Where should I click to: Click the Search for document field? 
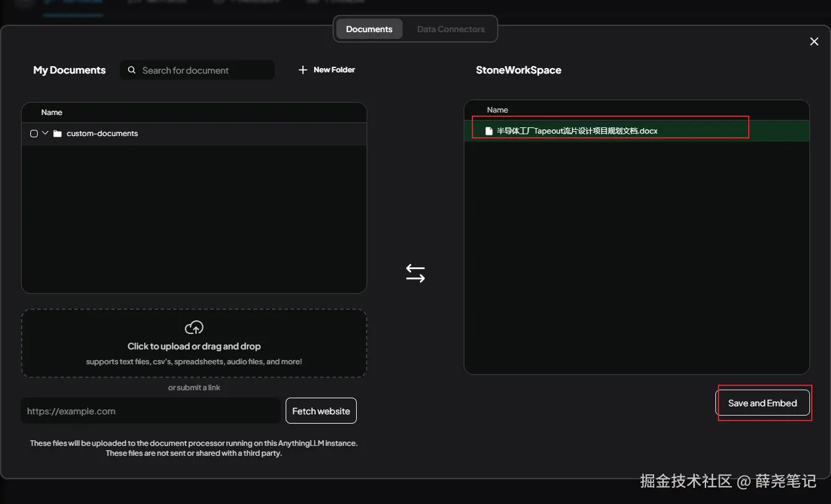(x=197, y=70)
